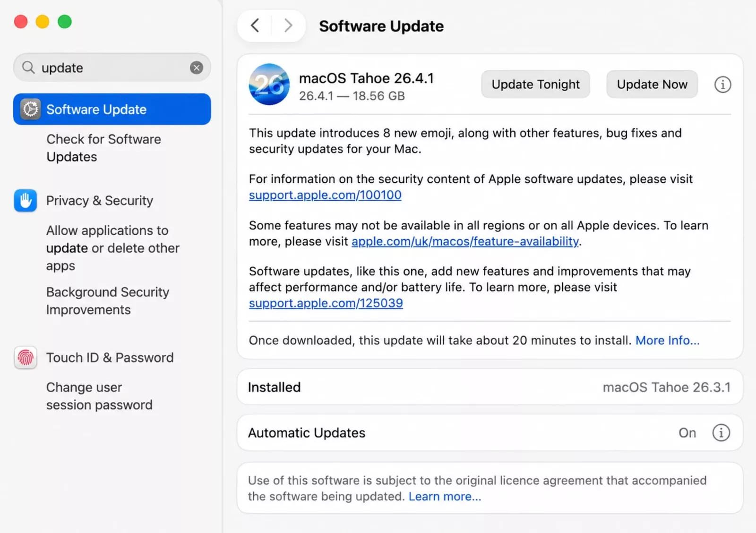This screenshot has width=756, height=533.
Task: Click the Learn more... licence link
Action: click(x=445, y=497)
